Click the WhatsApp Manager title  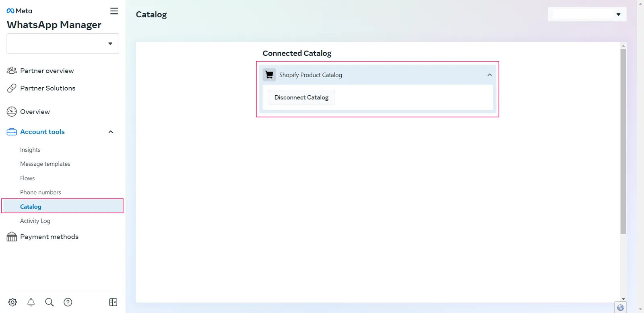coord(54,25)
